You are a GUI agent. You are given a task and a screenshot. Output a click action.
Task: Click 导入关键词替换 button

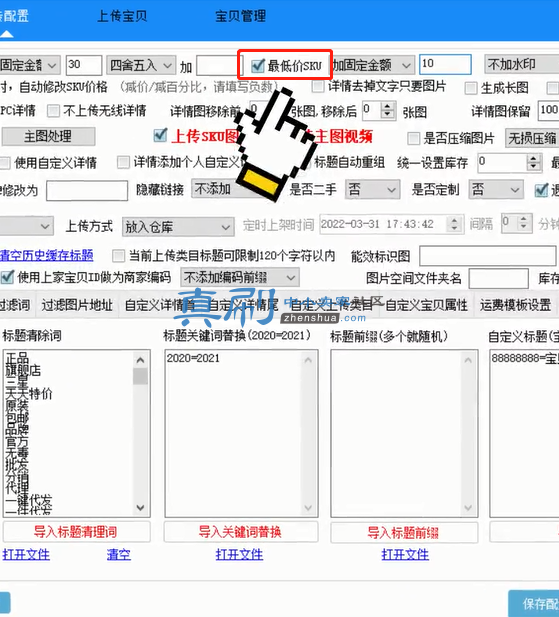[241, 532]
